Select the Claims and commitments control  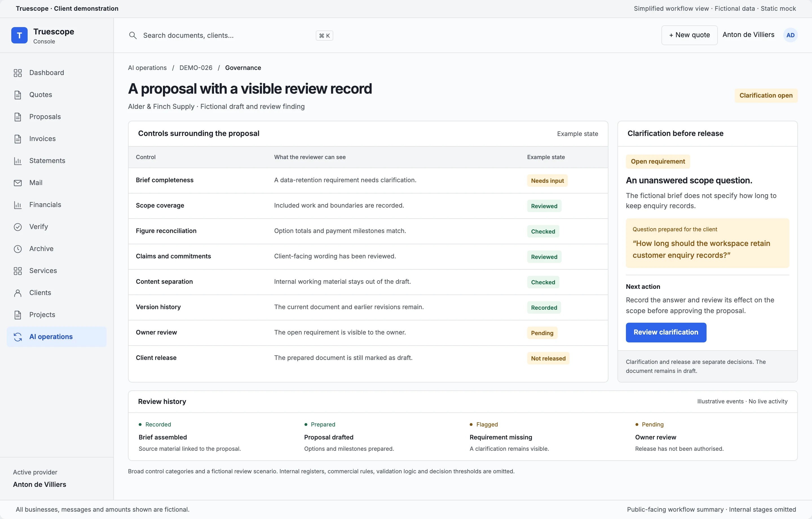pyautogui.click(x=368, y=256)
